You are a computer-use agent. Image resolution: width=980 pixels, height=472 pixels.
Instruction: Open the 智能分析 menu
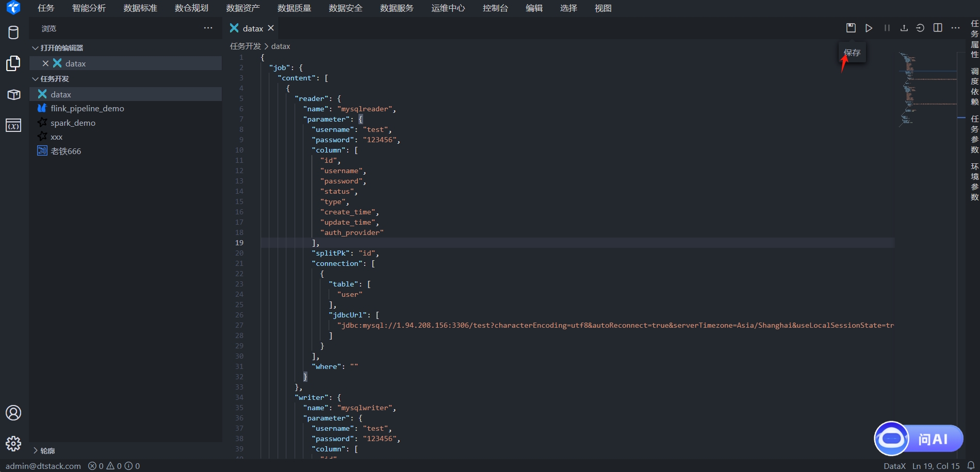coord(89,8)
